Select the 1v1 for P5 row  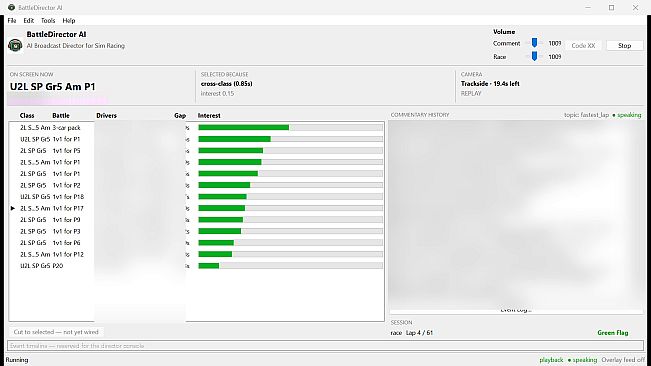coord(196,151)
